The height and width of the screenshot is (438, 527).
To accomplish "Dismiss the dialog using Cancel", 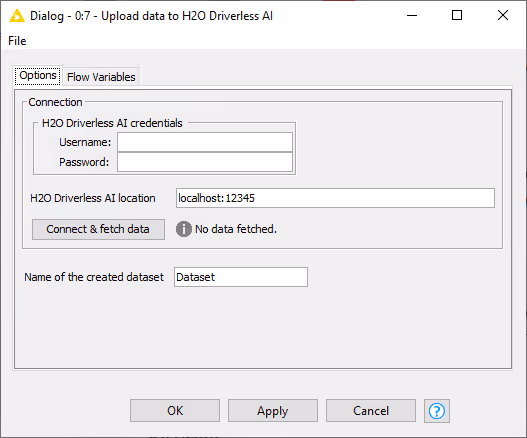I will tap(371, 410).
